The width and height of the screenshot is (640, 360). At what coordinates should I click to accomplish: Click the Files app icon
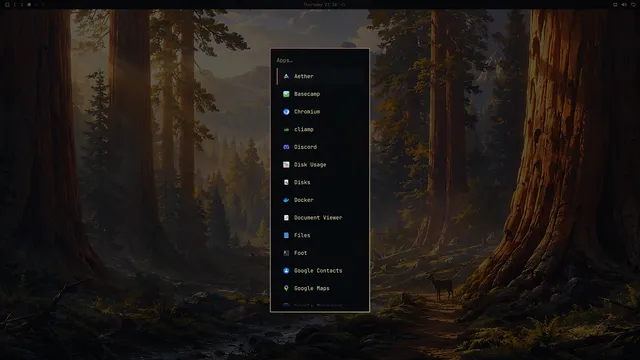tap(286, 235)
